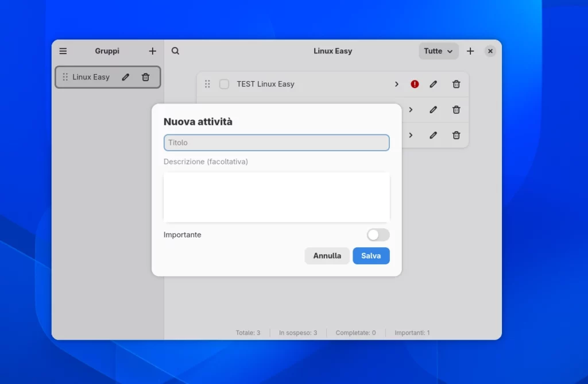This screenshot has height=384, width=588.
Task: Close the window with X button
Action: coord(490,51)
